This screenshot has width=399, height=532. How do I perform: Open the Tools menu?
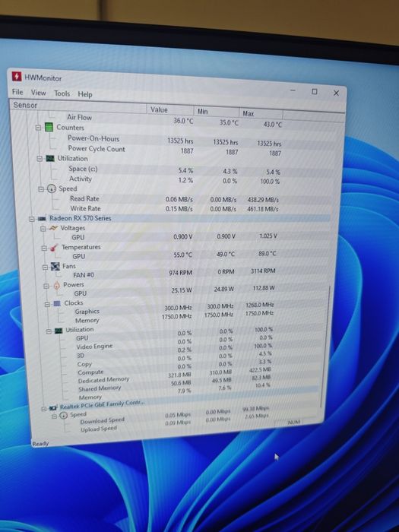pos(62,93)
